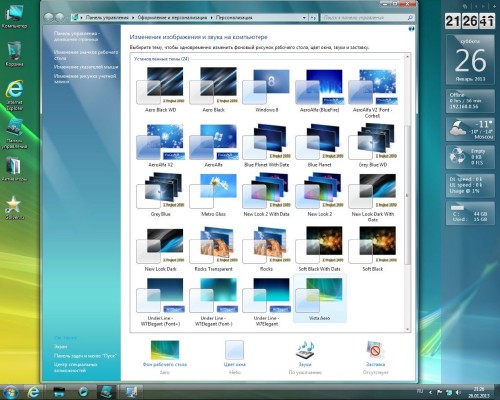Choose the Grey Blue WD theme
This screenshot has height=400, width=500.
coord(373,146)
